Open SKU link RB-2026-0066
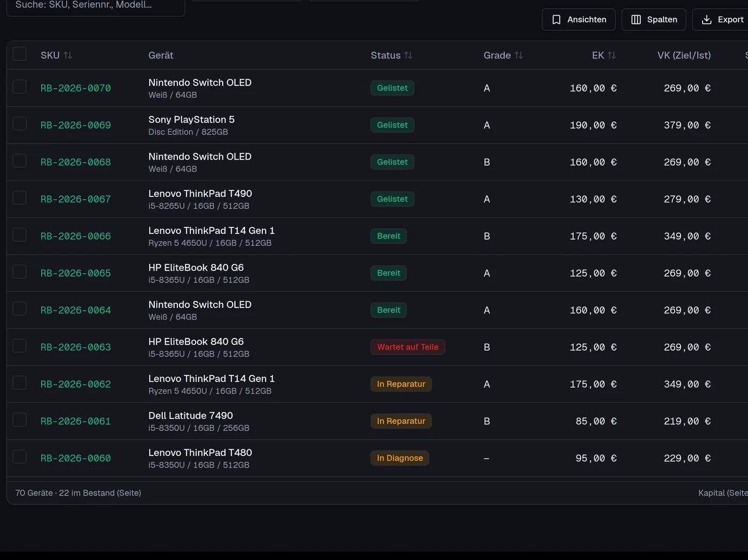This screenshot has height=560, width=748. 76,236
